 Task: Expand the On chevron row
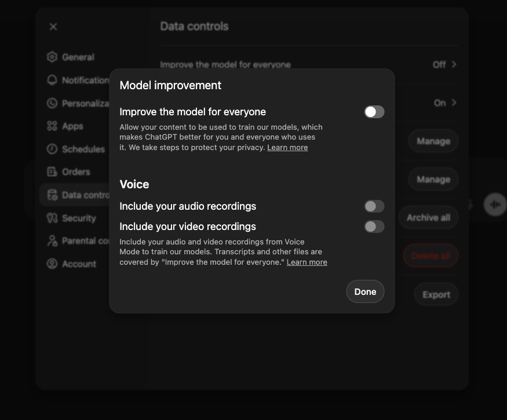445,103
